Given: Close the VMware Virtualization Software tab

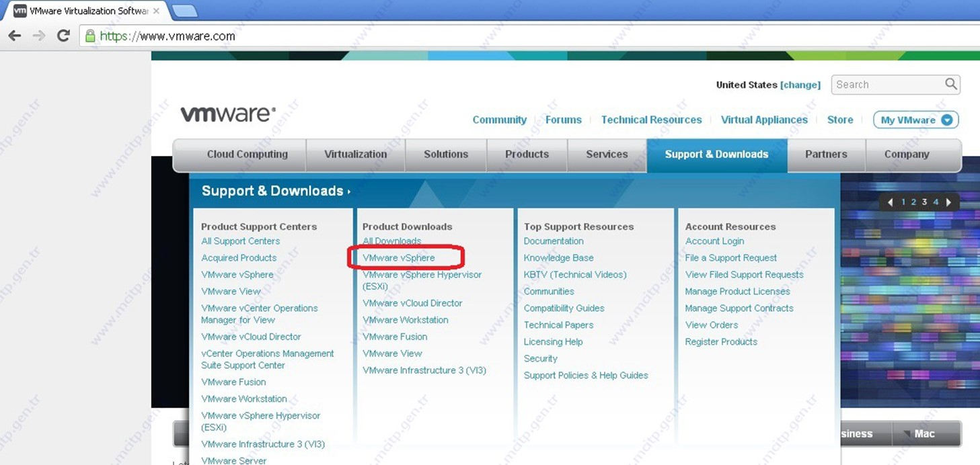Looking at the screenshot, I should coord(157,11).
